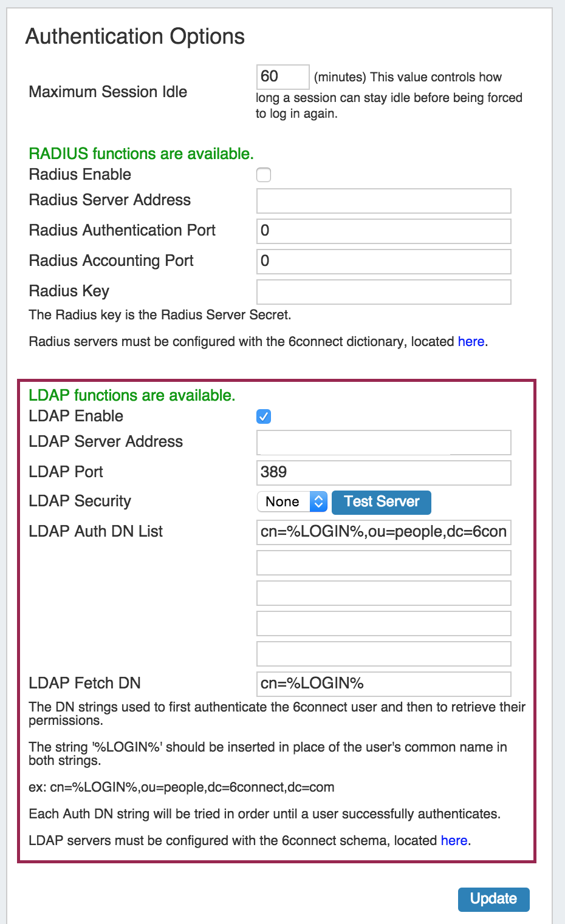Enable the Radius Enable checkbox
Viewport: 565px width, 924px height.
(264, 175)
